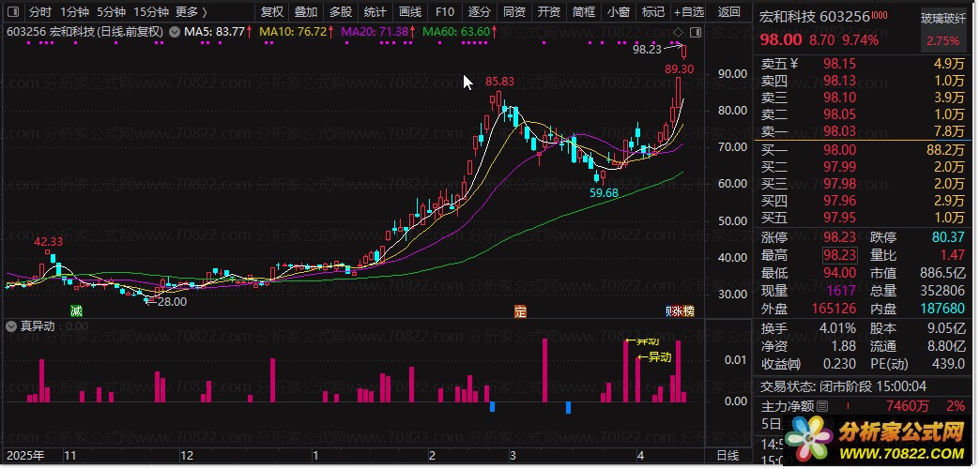Image resolution: width=980 pixels, height=469 pixels.
Task: Click the 59.68 low price label
Action: pos(604,193)
